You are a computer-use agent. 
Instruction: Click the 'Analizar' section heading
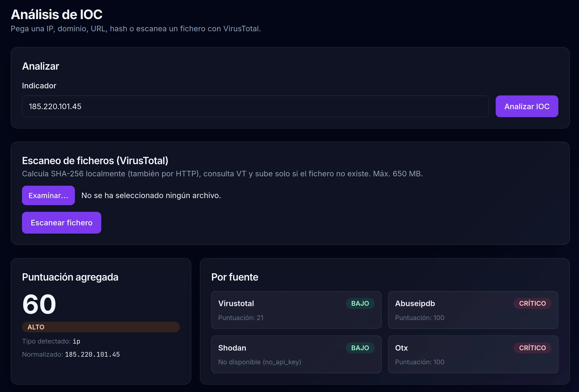point(41,66)
